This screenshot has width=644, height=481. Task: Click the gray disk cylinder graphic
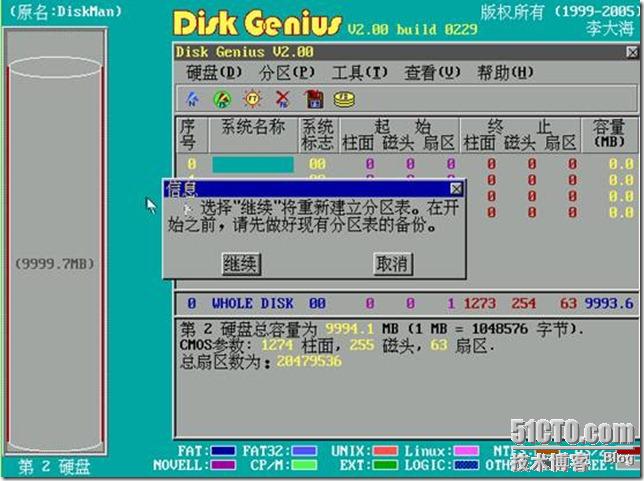[x=55, y=255]
